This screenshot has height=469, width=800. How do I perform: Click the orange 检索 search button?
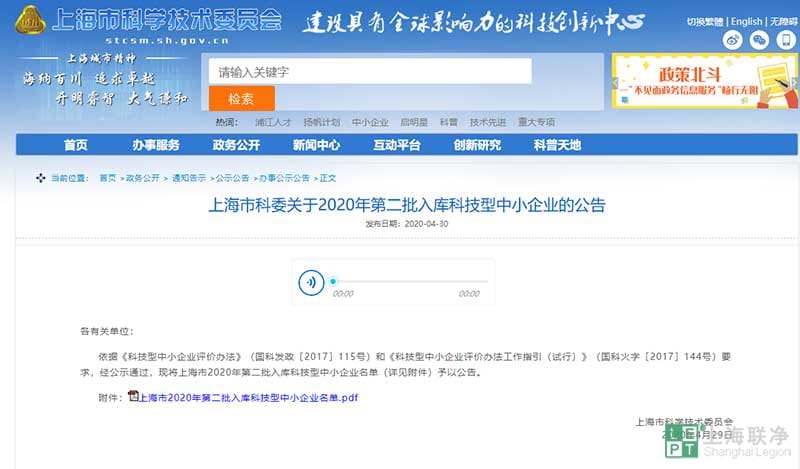pyautogui.click(x=242, y=98)
